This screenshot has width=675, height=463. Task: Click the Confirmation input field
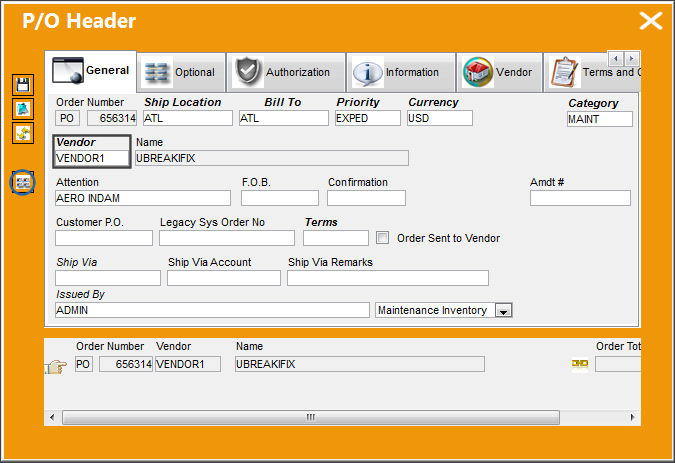click(366, 198)
